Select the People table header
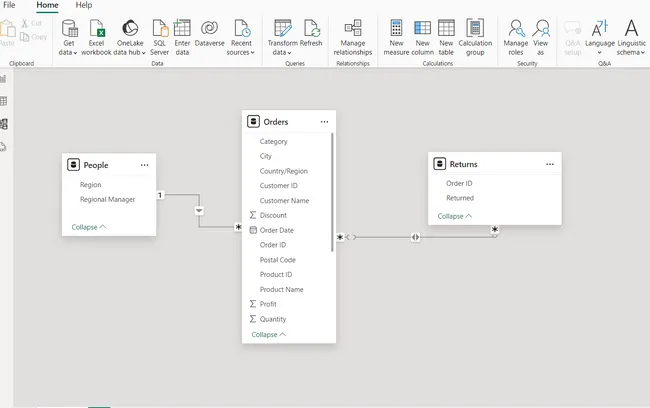Screen dimensions: 650x408 [x=109, y=165]
